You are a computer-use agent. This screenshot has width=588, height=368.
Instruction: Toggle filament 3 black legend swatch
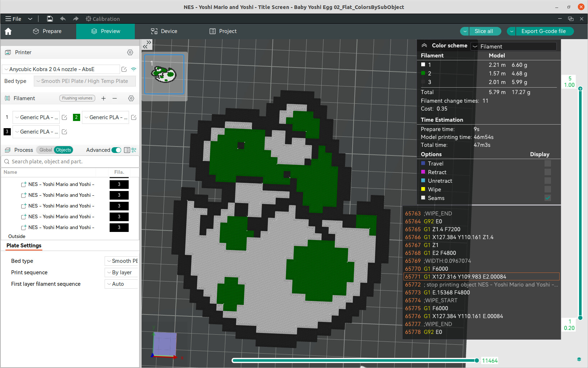click(423, 82)
